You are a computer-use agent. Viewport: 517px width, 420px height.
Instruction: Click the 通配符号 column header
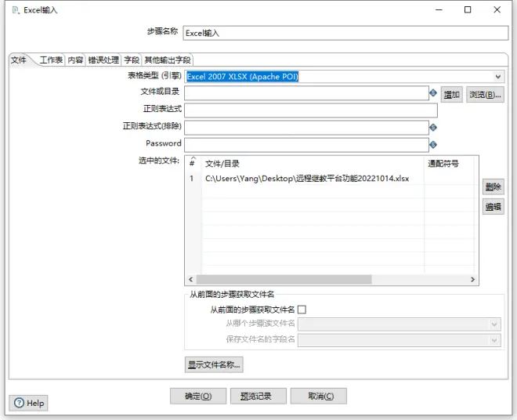(x=449, y=164)
